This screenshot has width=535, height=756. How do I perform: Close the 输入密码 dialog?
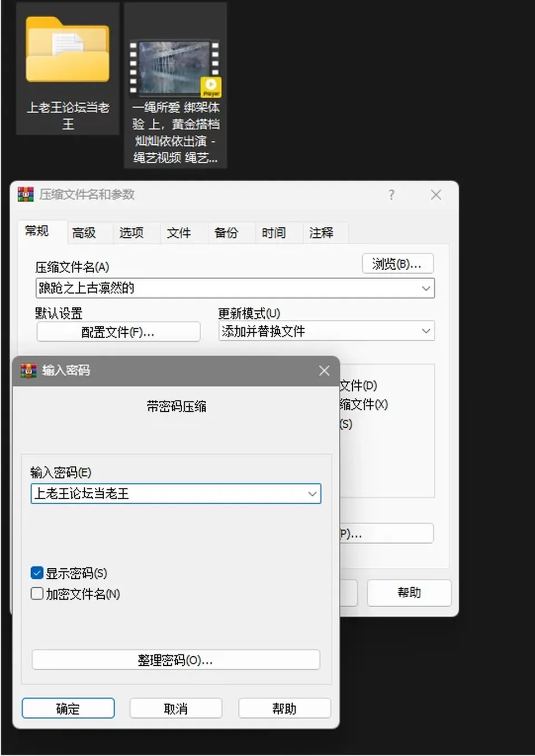pos(324,370)
